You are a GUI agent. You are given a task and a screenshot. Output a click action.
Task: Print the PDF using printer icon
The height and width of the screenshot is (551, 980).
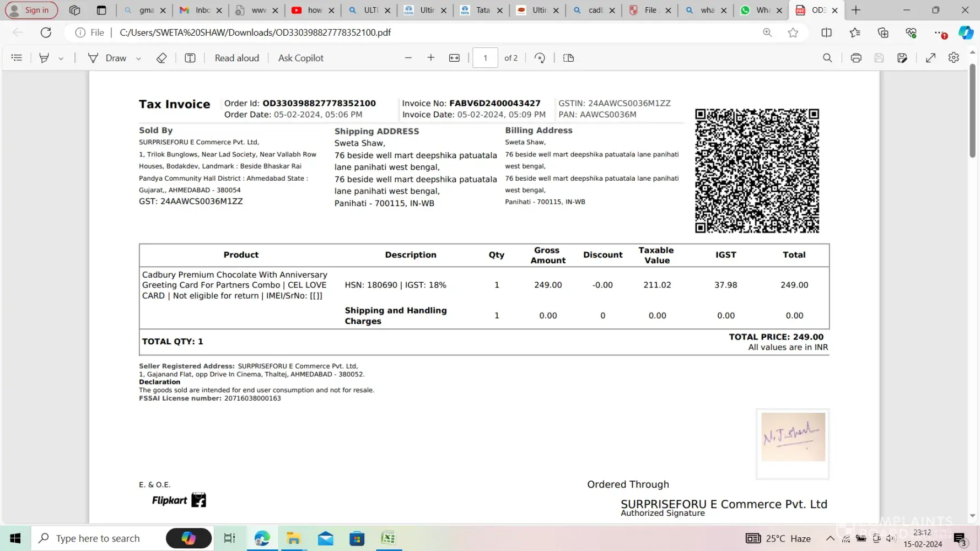pos(855,58)
